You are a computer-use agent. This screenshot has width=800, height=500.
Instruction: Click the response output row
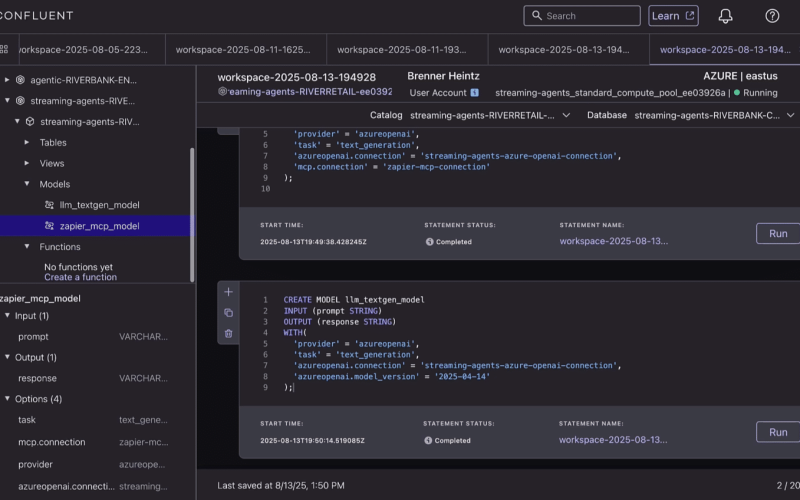(x=95, y=378)
